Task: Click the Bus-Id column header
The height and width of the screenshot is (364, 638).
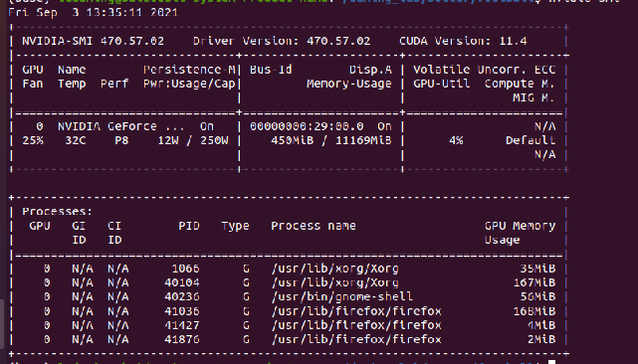Action: click(271, 70)
